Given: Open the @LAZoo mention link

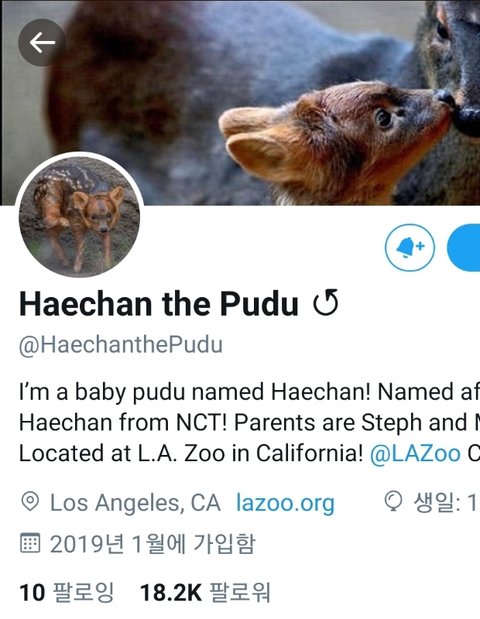Looking at the screenshot, I should point(415,454).
